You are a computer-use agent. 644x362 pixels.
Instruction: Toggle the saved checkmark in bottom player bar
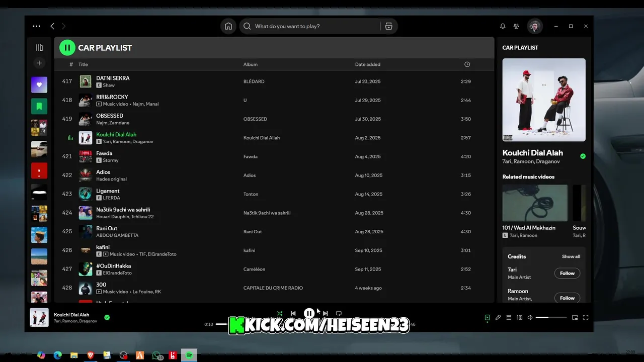point(107,317)
